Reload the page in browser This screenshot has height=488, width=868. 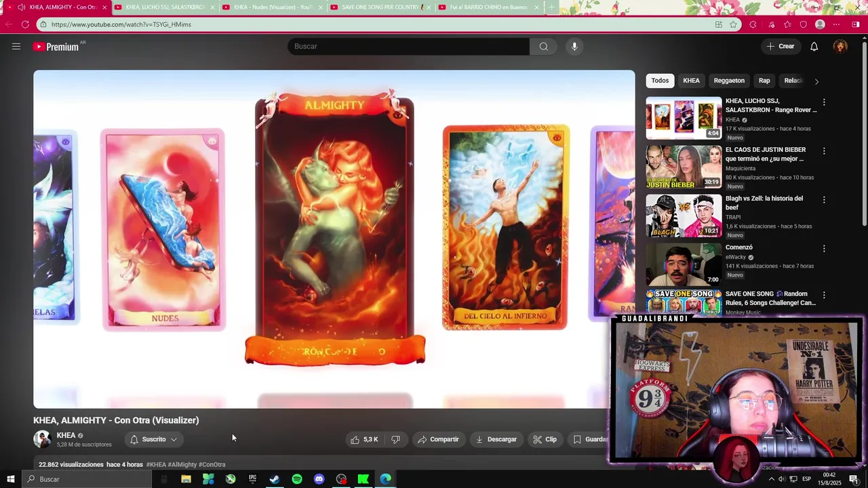[x=25, y=24]
